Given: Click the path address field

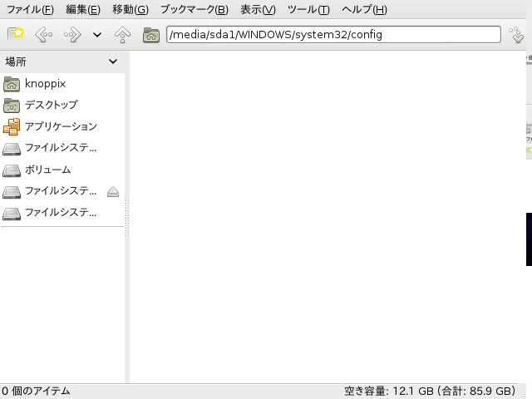Looking at the screenshot, I should click(x=333, y=35).
